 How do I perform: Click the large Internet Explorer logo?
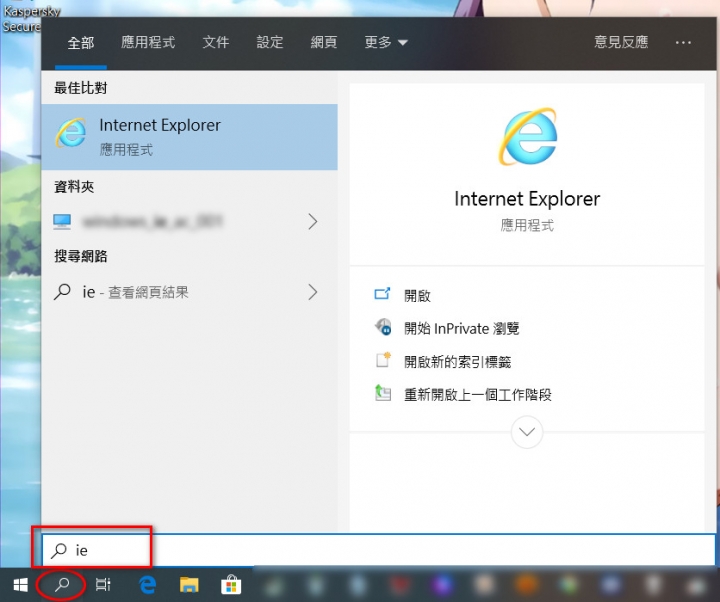click(x=527, y=136)
